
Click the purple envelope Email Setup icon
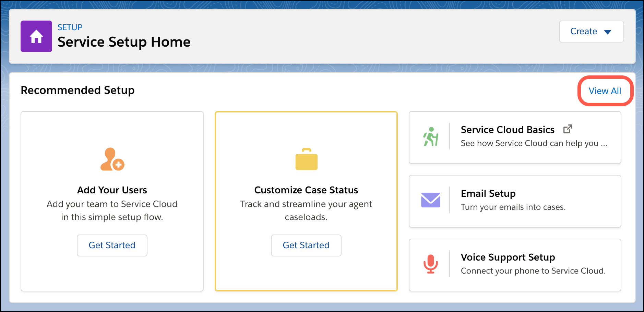pyautogui.click(x=431, y=200)
